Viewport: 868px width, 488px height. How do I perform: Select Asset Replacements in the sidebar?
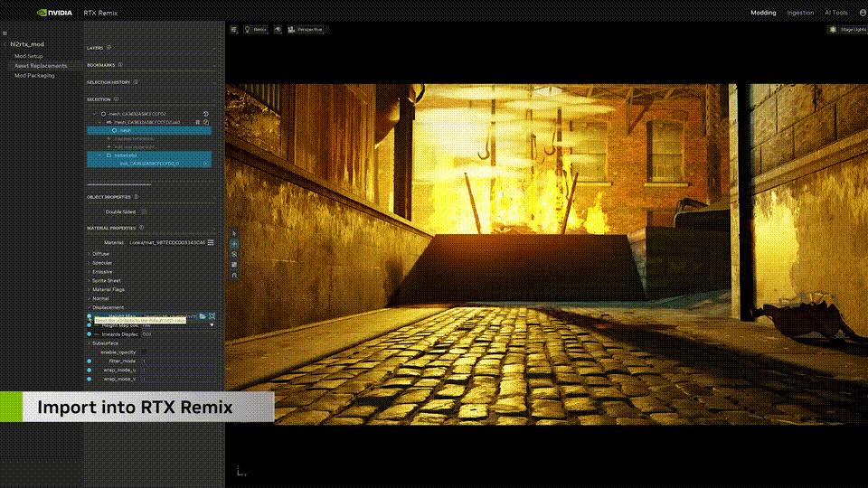41,65
